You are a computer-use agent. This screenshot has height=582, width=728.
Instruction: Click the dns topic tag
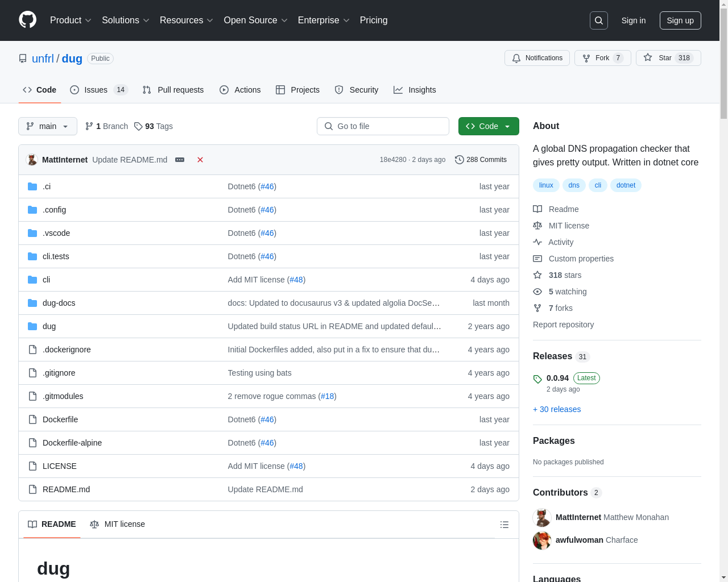(574, 185)
